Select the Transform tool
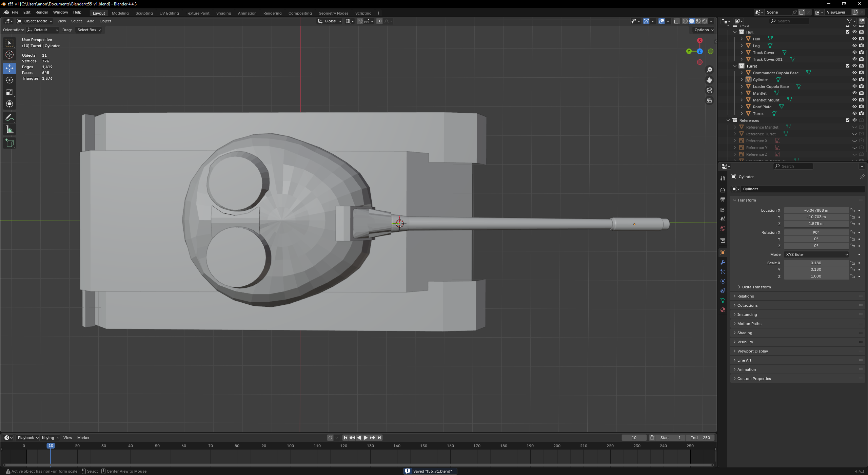Viewport: 868px width, 475px height. 9,104
